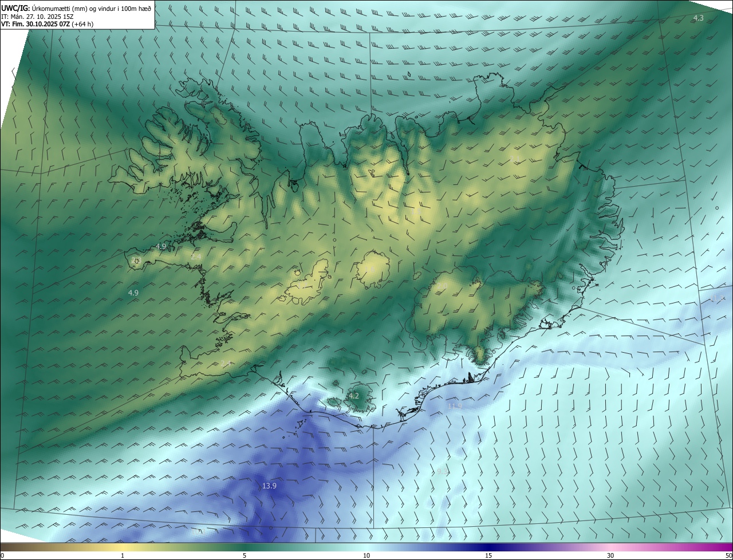
Task: Select the initial time line 'IT: Mán. 27. 10. 2025 15Z'
Action: point(38,16)
